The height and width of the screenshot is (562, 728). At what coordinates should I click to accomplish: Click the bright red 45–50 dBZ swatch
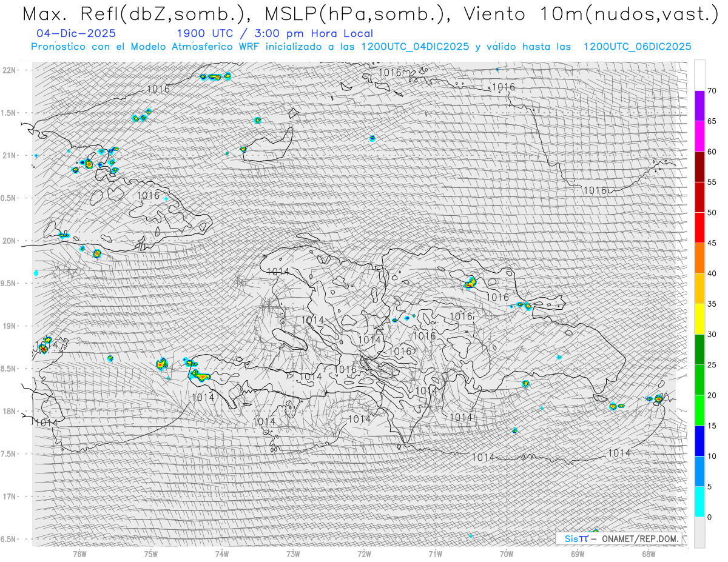pos(699,228)
